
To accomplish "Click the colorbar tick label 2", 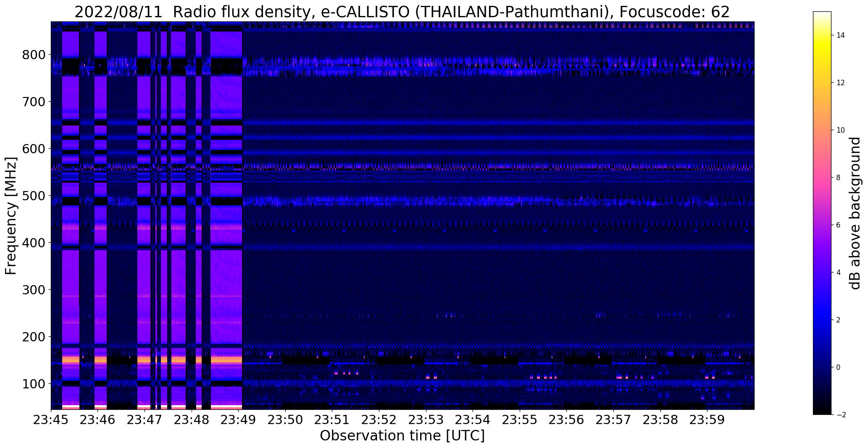I will pyautogui.click(x=839, y=320).
